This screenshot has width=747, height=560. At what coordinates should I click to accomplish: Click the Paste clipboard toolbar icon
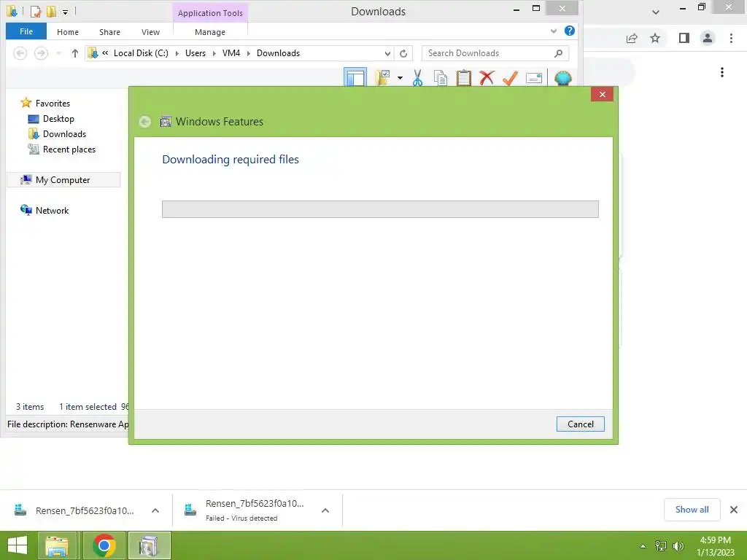tap(463, 77)
